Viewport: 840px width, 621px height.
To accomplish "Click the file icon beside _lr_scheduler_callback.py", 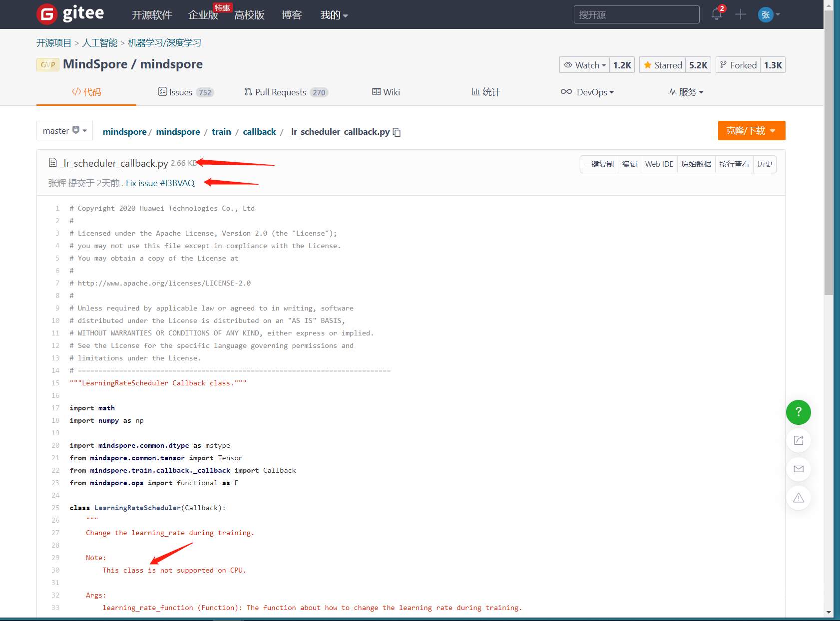I will tap(53, 163).
